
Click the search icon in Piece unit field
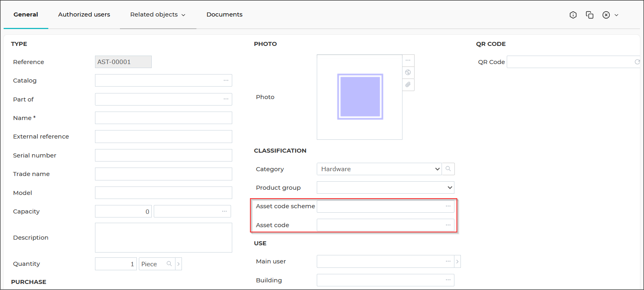click(169, 264)
